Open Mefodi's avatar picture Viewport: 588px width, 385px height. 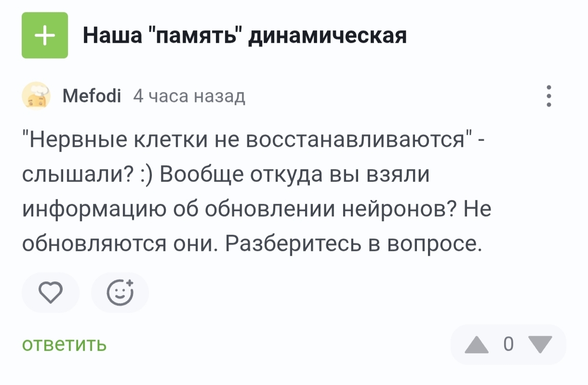37,96
